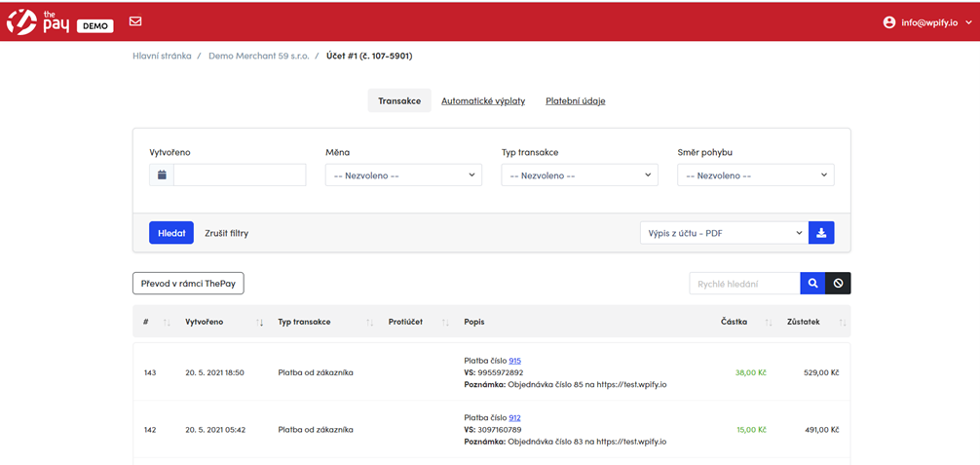Click the magnifier quick search button
Image resolution: width=980 pixels, height=465 pixels.
click(x=812, y=284)
